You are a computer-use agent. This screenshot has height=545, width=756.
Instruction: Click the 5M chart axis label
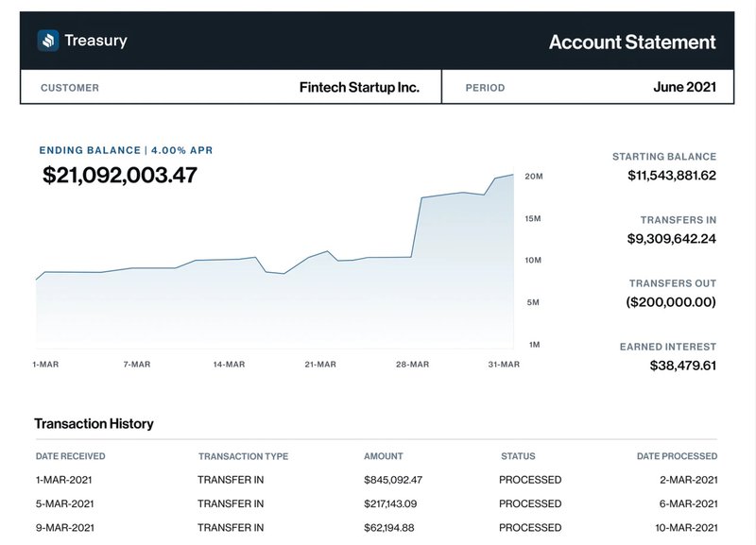point(533,302)
